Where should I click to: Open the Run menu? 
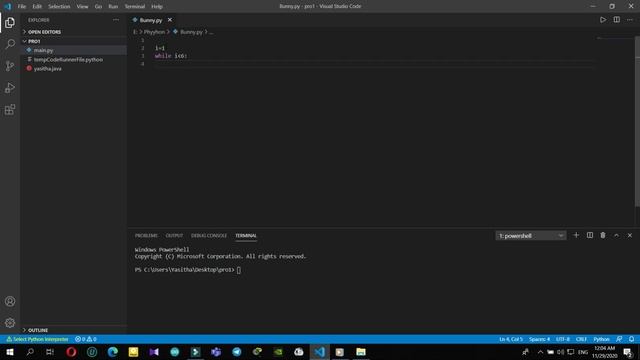pos(113,7)
